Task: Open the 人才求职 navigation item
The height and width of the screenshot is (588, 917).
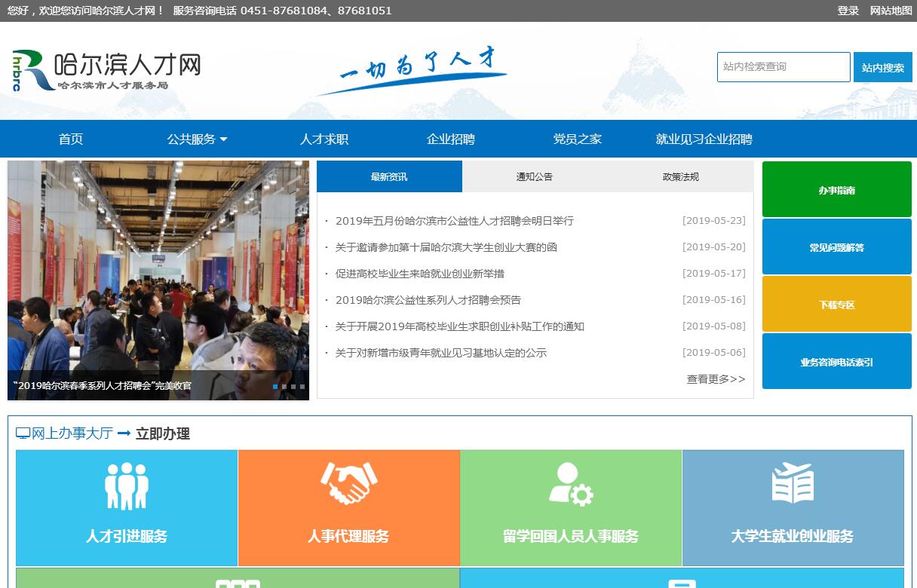Action: pyautogui.click(x=324, y=139)
